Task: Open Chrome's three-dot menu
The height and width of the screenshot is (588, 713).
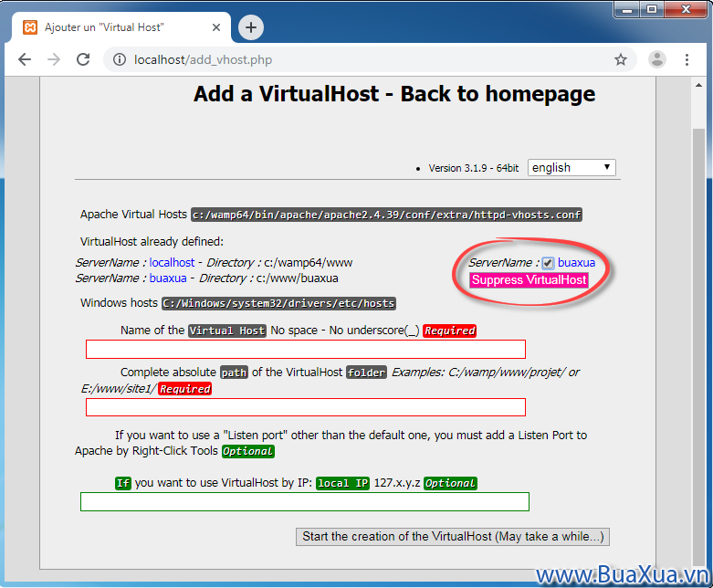Action: point(687,59)
